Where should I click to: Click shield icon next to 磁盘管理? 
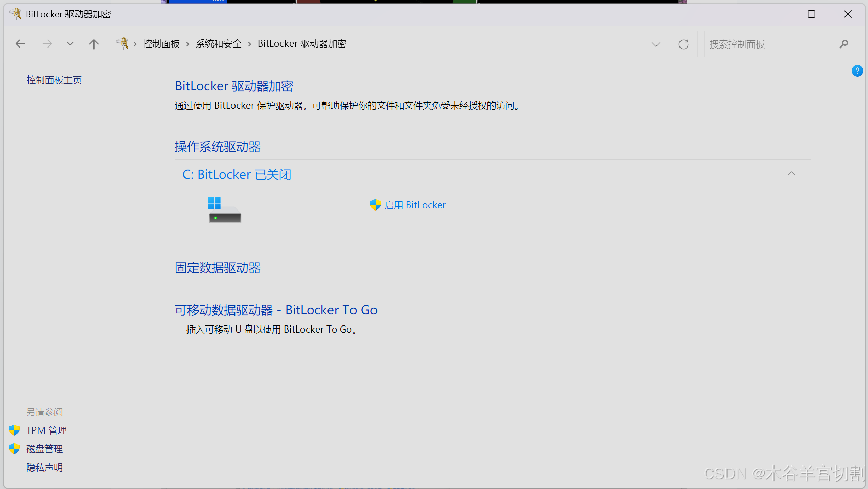click(14, 449)
